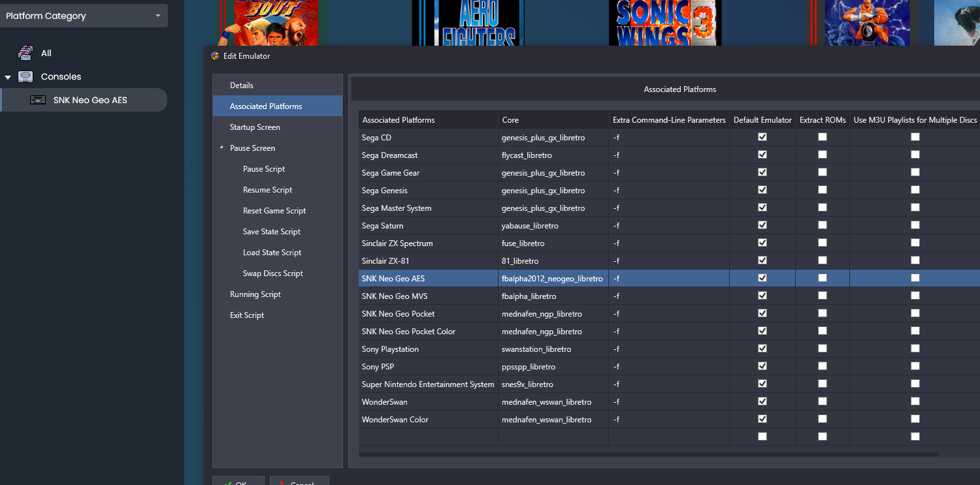The width and height of the screenshot is (980, 485).
Task: Uncheck Default Emulator for SNK Neo Geo AES
Action: pyautogui.click(x=762, y=278)
